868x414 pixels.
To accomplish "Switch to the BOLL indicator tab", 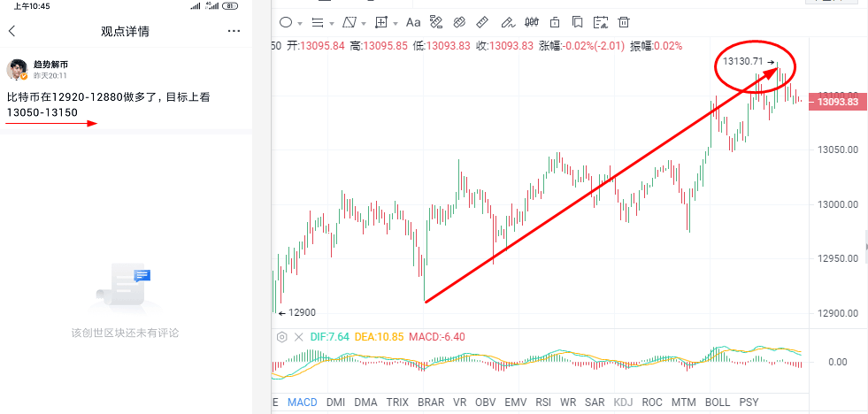I will (x=718, y=402).
